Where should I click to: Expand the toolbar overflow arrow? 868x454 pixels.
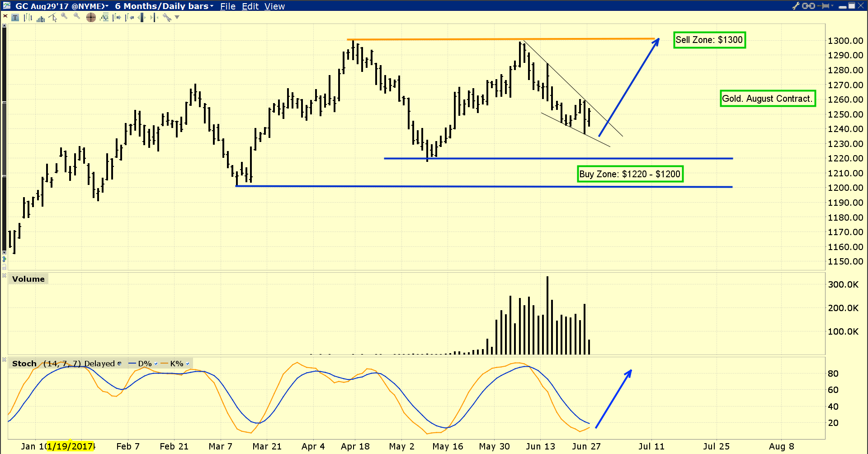point(177,18)
